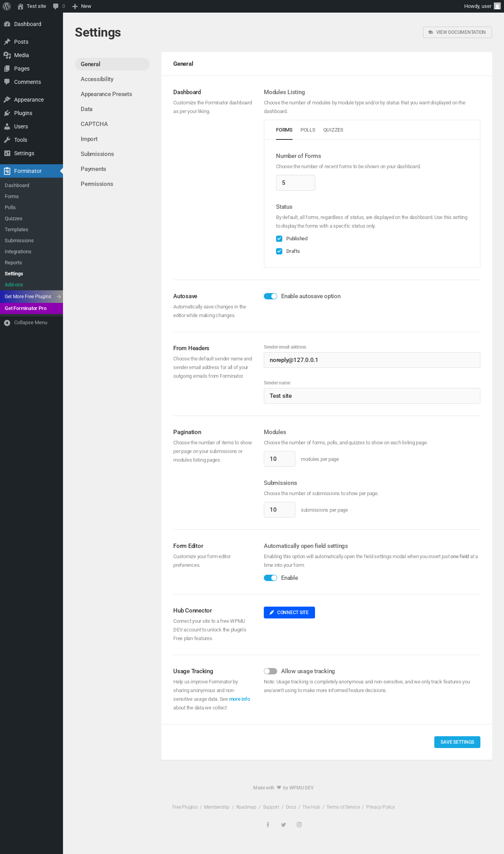Click the Formidable Forminator clipboard icon
Screen dimensions: 504x854
pos(7,171)
